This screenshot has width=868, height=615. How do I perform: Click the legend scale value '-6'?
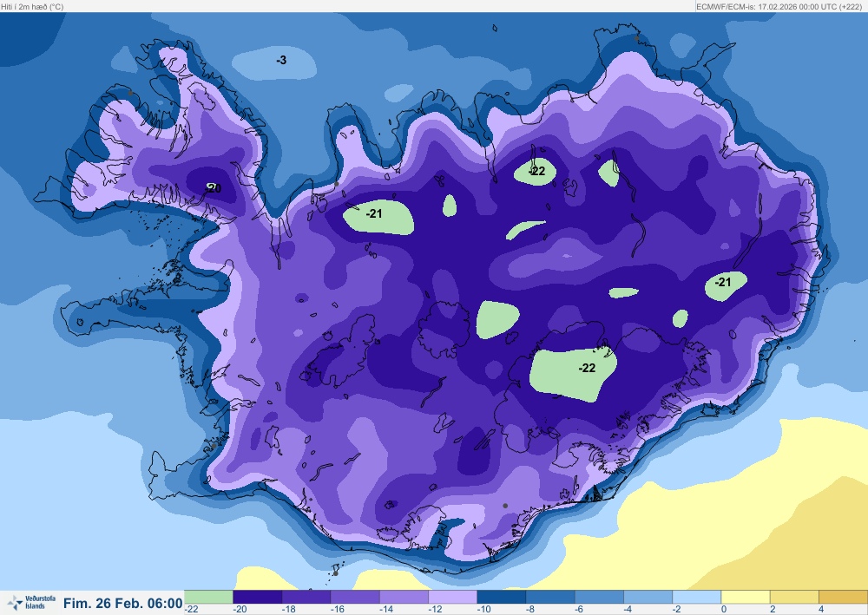[578, 610]
